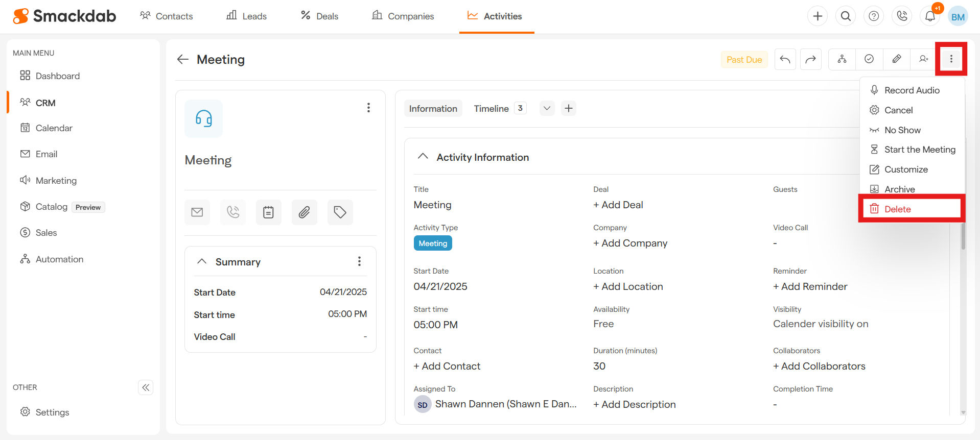
Task: Select Delete from the options menu
Action: 898,209
